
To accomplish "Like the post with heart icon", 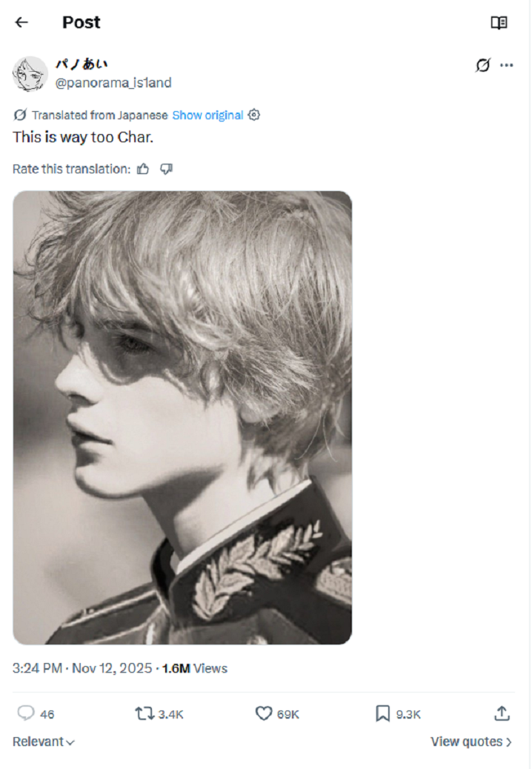I will pyautogui.click(x=264, y=713).
